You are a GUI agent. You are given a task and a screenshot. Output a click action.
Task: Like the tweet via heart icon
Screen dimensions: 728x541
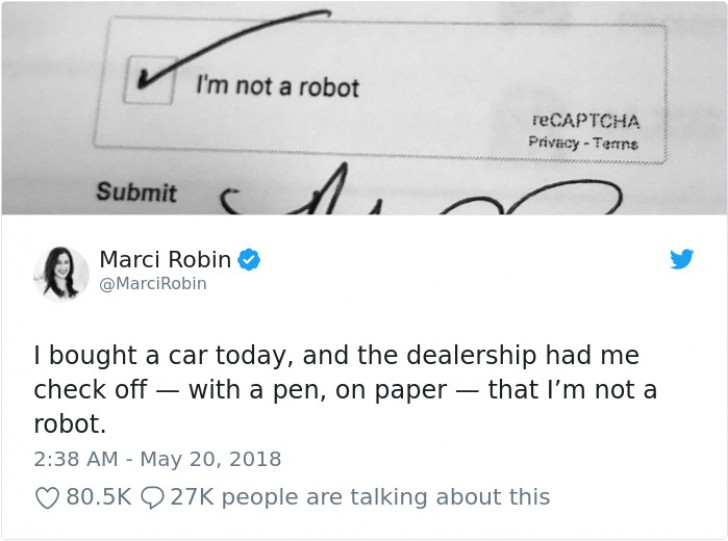point(47,498)
